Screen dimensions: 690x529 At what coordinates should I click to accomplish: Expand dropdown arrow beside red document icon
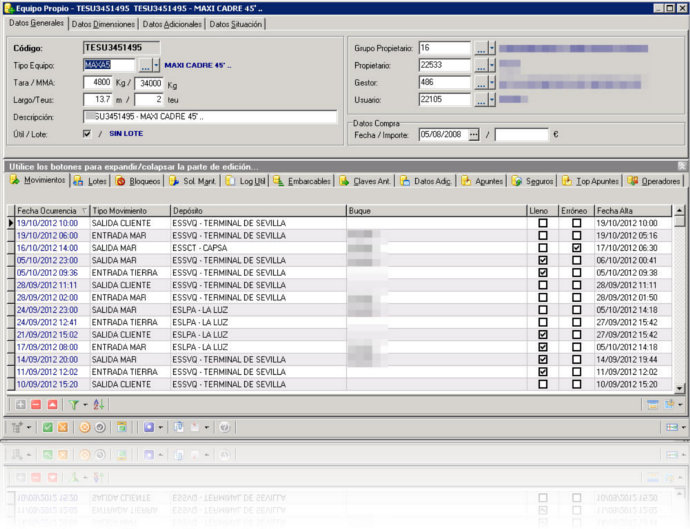(x=206, y=427)
